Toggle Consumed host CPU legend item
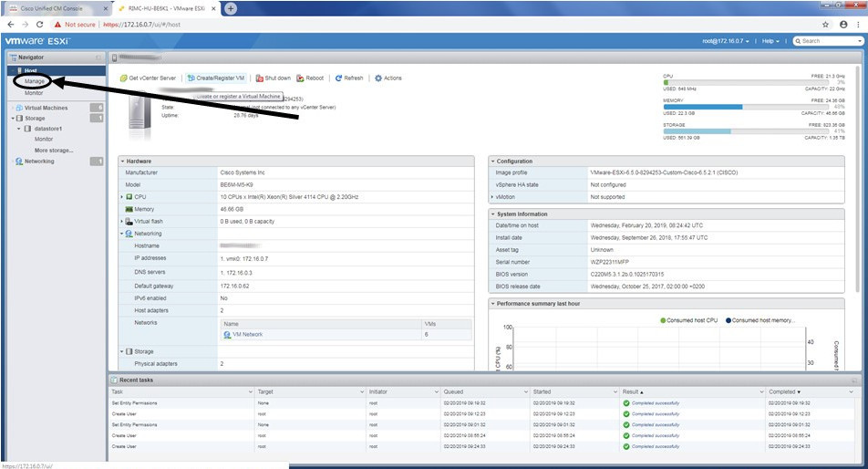Image resolution: width=868 pixels, height=469 pixels. [688, 320]
